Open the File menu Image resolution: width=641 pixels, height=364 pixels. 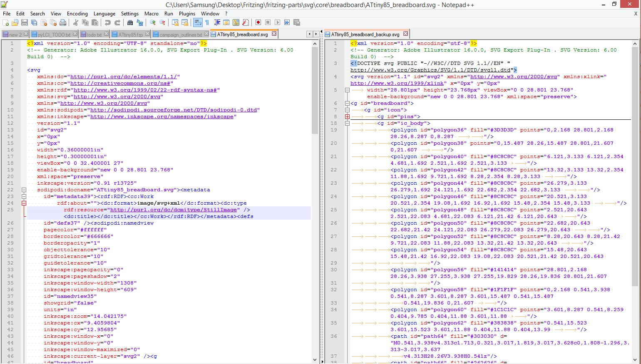(x=7, y=14)
